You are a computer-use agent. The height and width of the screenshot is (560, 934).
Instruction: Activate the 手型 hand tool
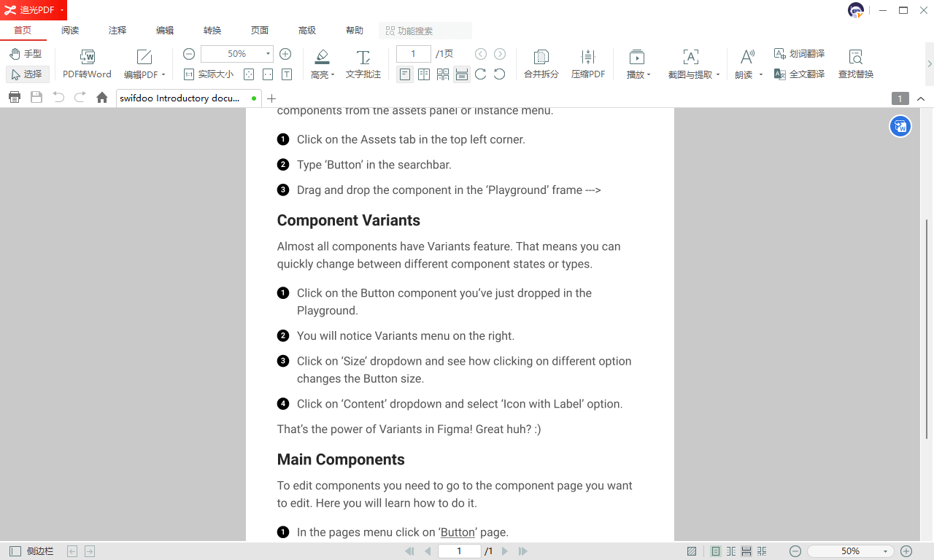point(26,54)
